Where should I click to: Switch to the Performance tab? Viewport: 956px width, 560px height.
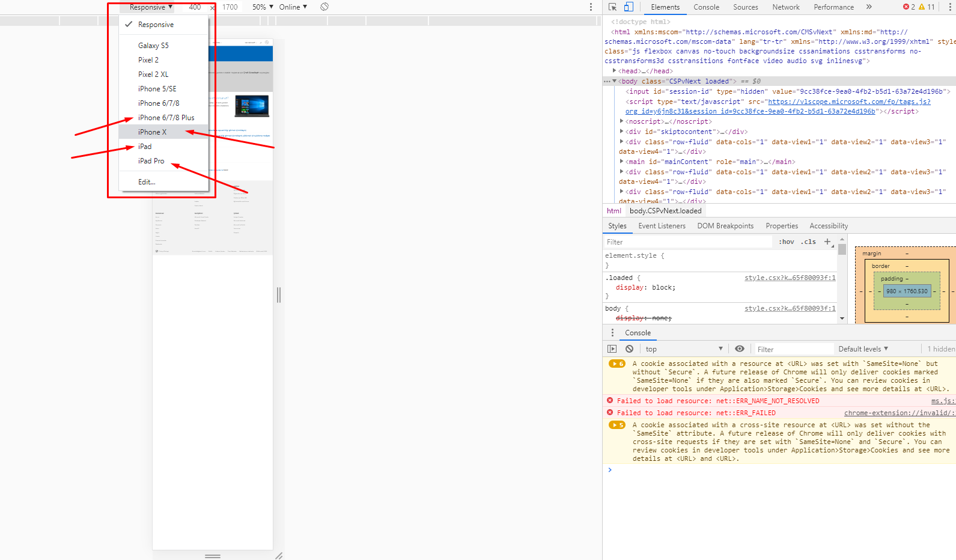pyautogui.click(x=833, y=7)
